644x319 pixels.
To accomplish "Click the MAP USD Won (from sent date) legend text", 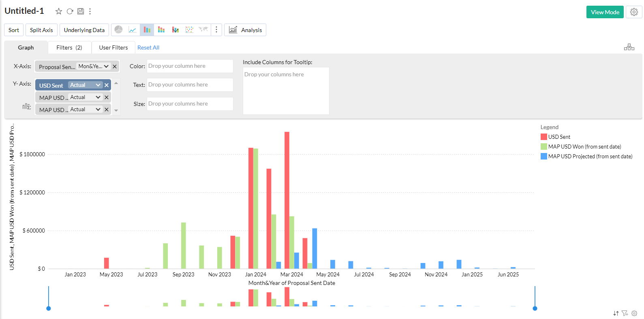I will coord(585,147).
